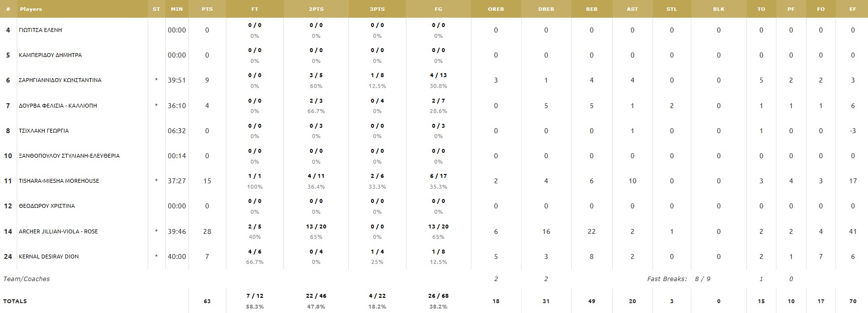Click the AST column header

point(632,9)
